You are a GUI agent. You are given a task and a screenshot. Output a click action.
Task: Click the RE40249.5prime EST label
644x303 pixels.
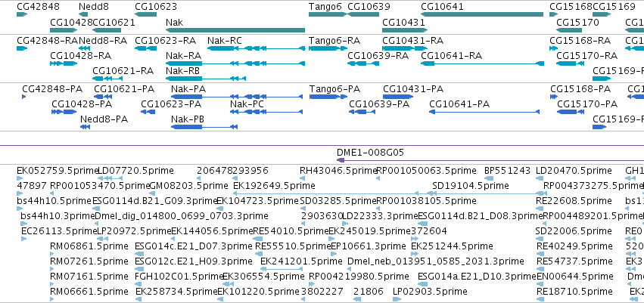point(574,246)
